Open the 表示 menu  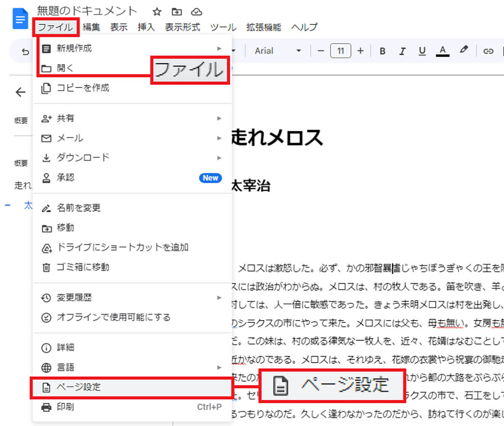click(x=118, y=27)
